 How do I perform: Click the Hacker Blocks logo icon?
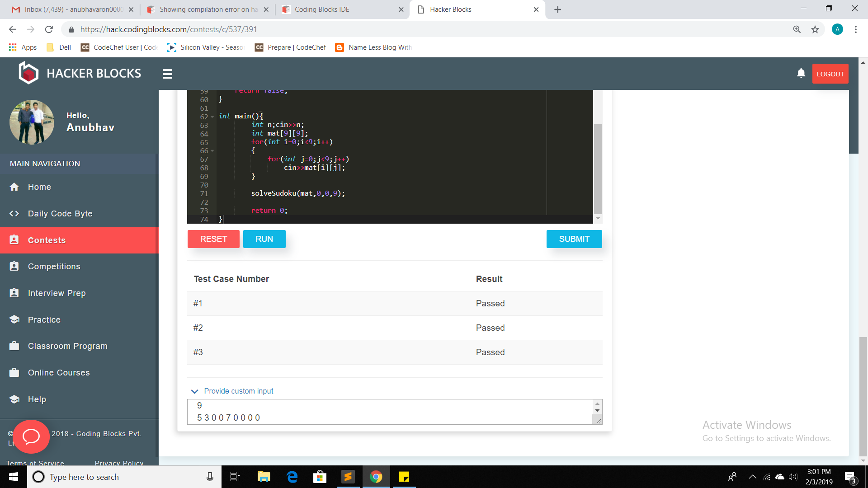tap(28, 73)
